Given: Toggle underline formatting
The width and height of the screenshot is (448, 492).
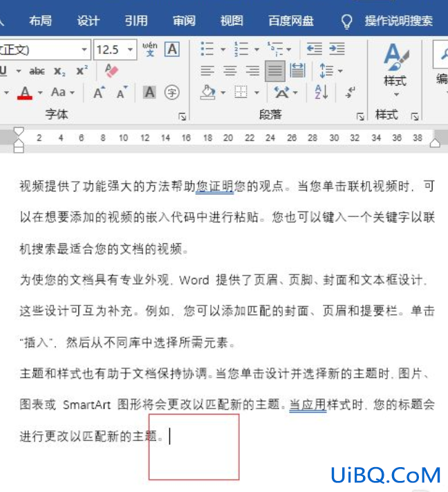Looking at the screenshot, I should 3,71.
